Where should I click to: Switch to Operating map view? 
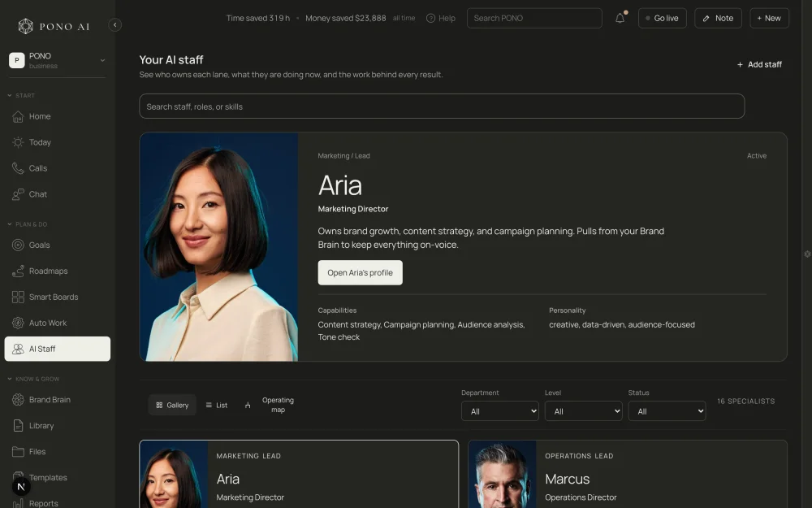pyautogui.click(x=270, y=406)
